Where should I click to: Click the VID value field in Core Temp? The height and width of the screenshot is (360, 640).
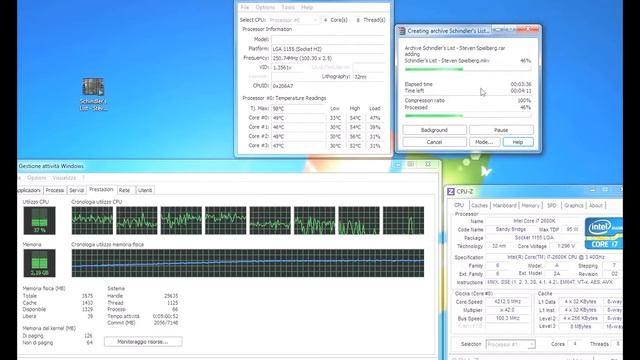pos(288,67)
